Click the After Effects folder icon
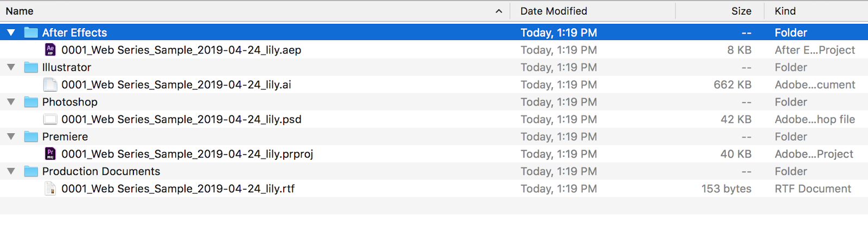Screen dimensions: 868x229 [x=31, y=32]
